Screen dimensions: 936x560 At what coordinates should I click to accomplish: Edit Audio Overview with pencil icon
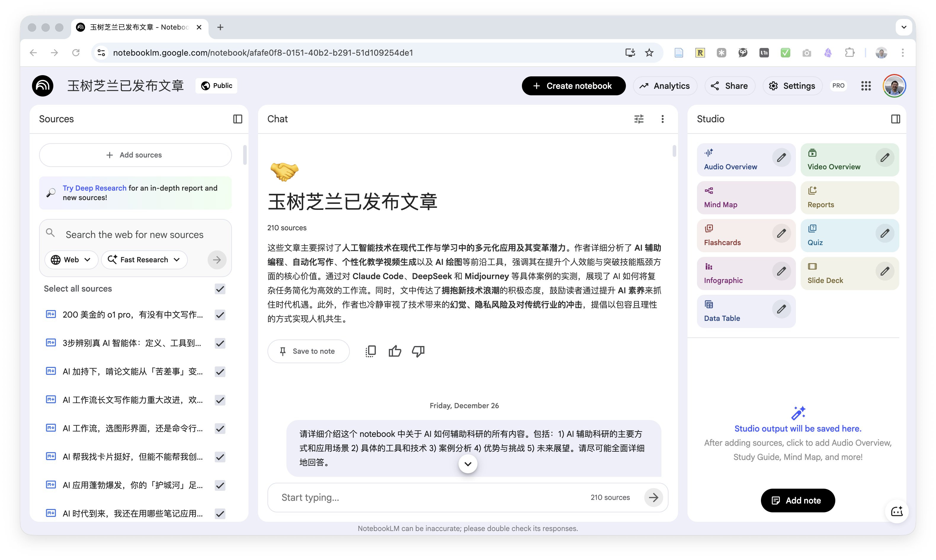tap(781, 157)
